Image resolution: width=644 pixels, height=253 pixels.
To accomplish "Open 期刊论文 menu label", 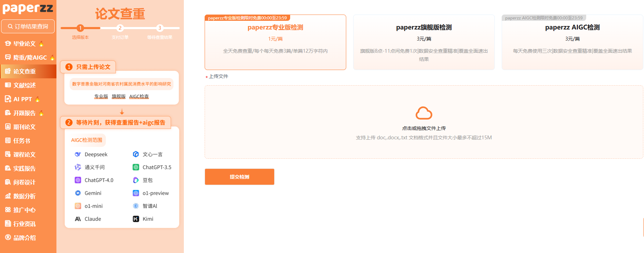I will 24,127.
